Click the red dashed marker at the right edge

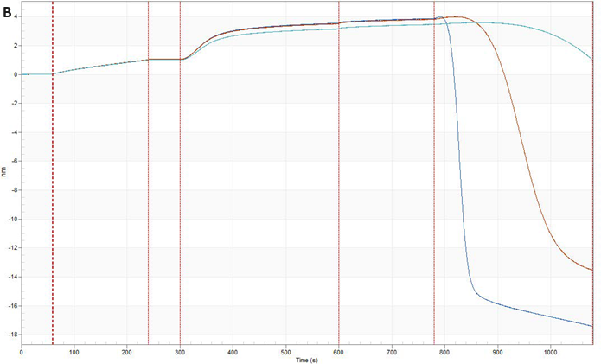pos(594,216)
